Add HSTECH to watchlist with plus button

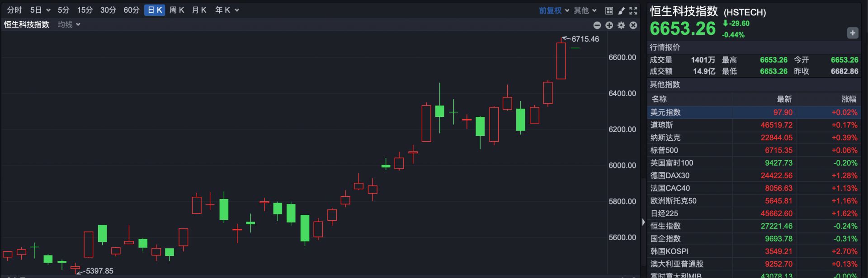(x=852, y=33)
